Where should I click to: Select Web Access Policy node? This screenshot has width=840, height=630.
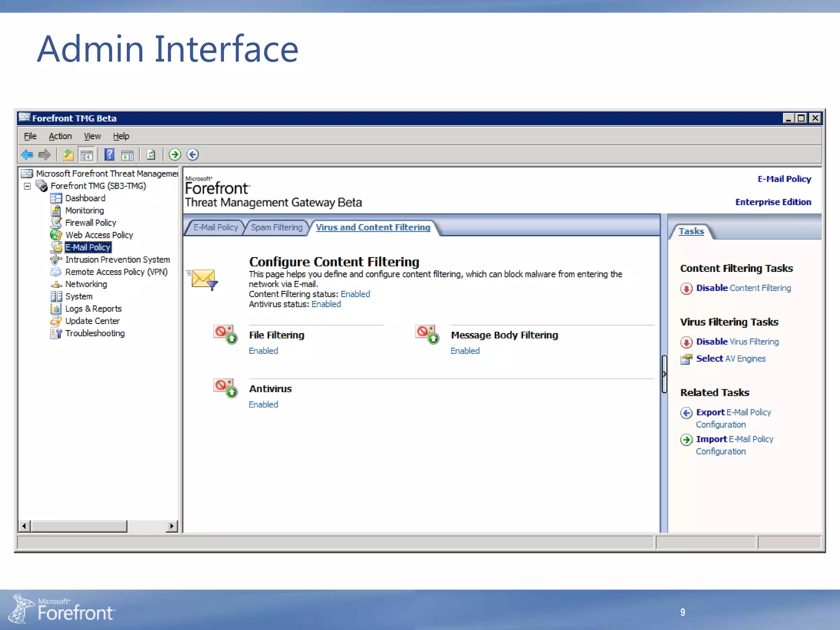99,235
